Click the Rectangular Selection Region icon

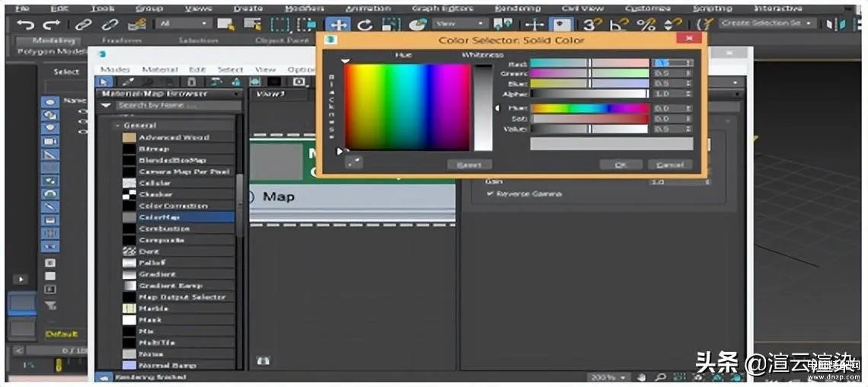[279, 25]
